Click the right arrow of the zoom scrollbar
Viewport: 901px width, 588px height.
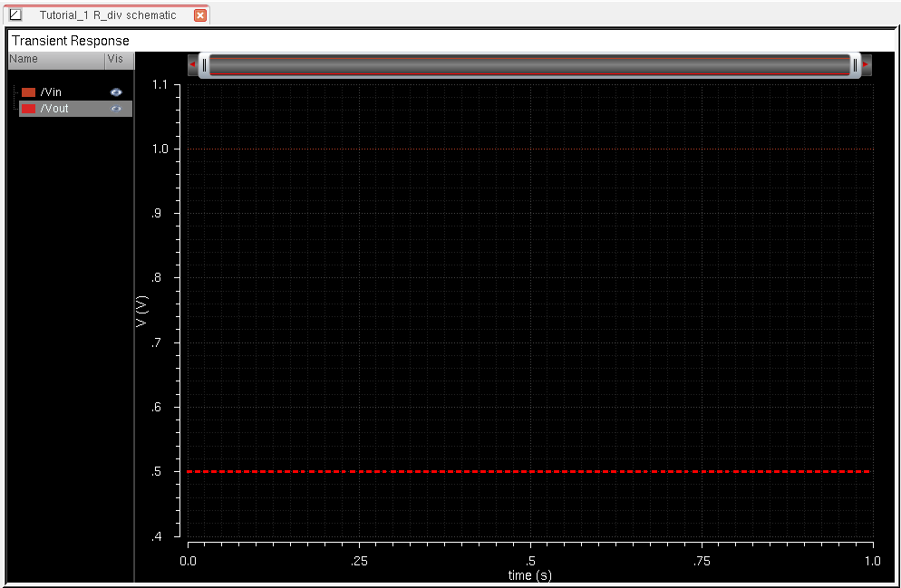866,65
